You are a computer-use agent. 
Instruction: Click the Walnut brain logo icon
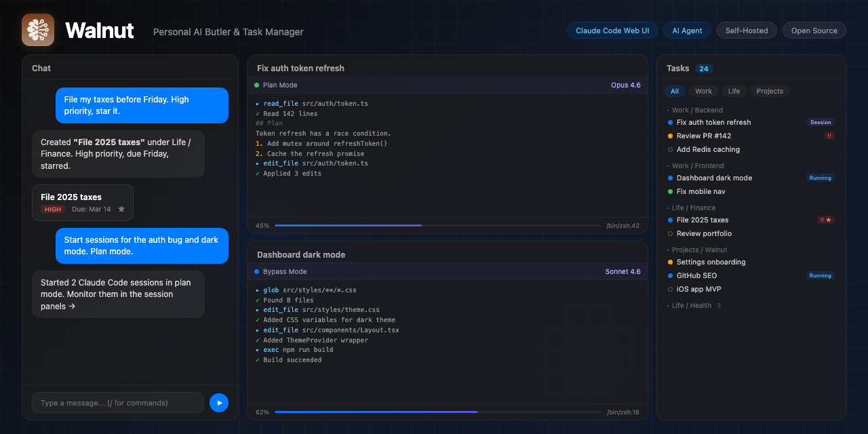[37, 30]
